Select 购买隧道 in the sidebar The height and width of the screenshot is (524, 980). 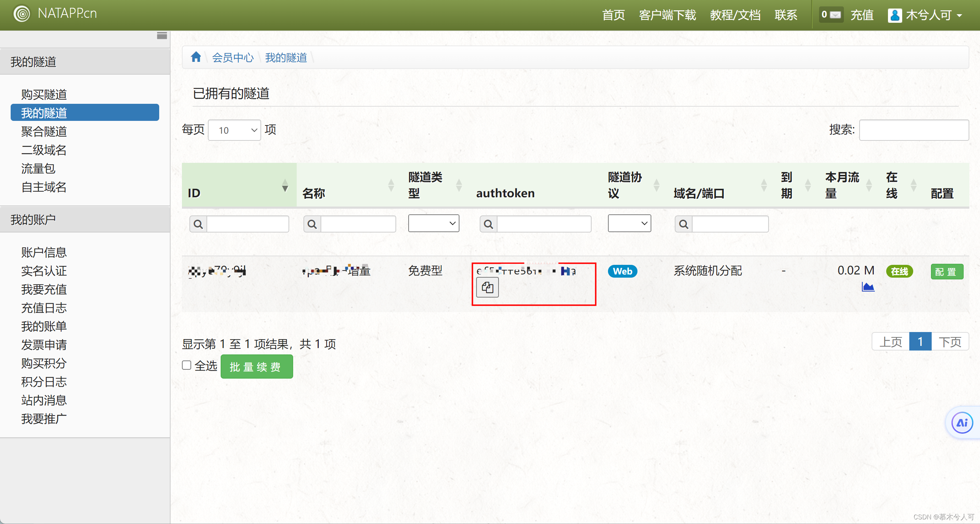[x=44, y=94]
